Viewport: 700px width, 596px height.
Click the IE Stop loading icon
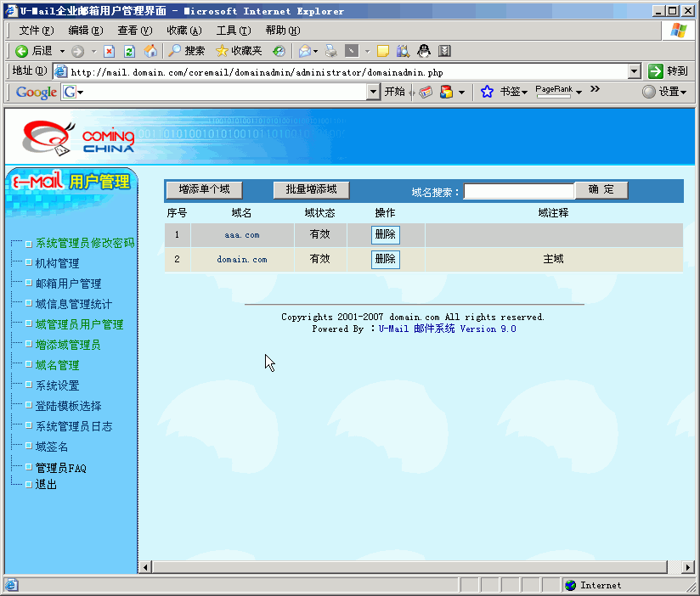tap(110, 51)
